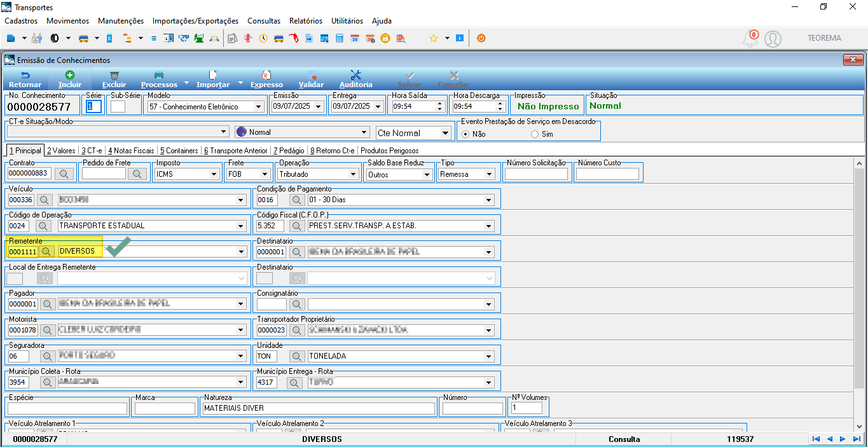Image resolution: width=868 pixels, height=447 pixels.
Task: Click the Excluir trash icon
Action: (114, 75)
